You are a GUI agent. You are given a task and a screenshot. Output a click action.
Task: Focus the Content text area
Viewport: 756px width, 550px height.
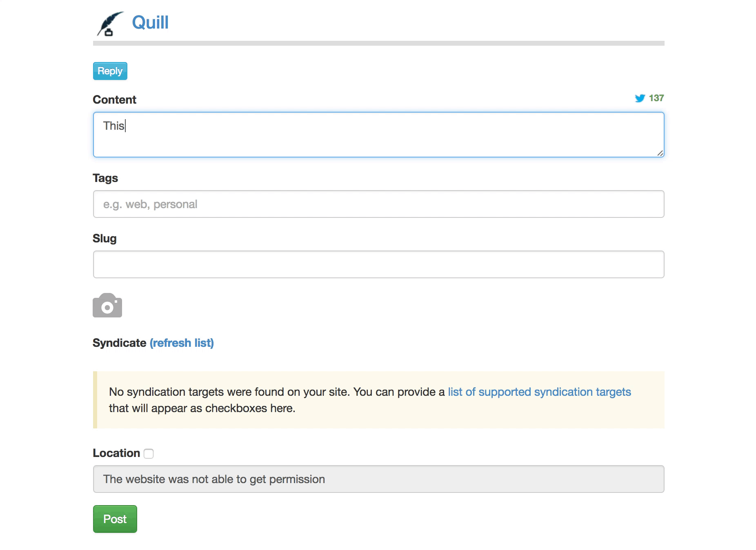coord(378,135)
